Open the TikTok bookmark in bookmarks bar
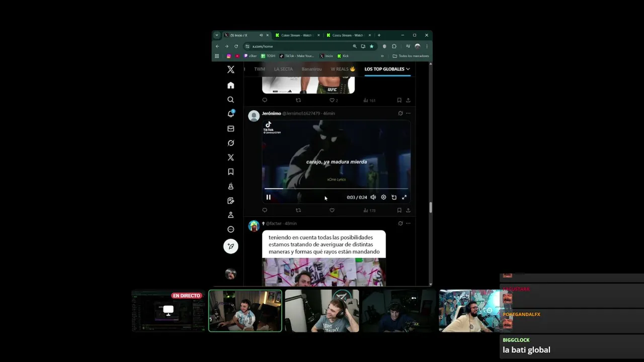644x362 pixels. (297, 56)
